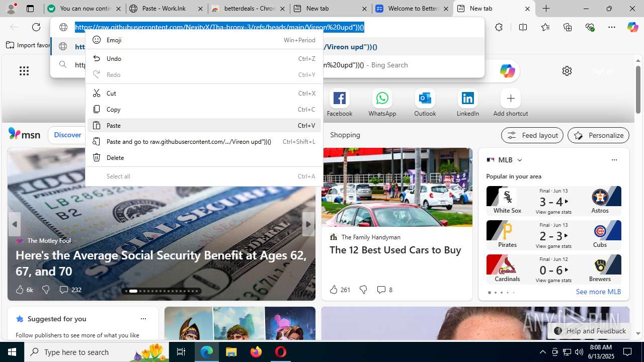Open MLB card more options ellipsis
Image resolution: width=644 pixels, height=362 pixels.
[614, 160]
